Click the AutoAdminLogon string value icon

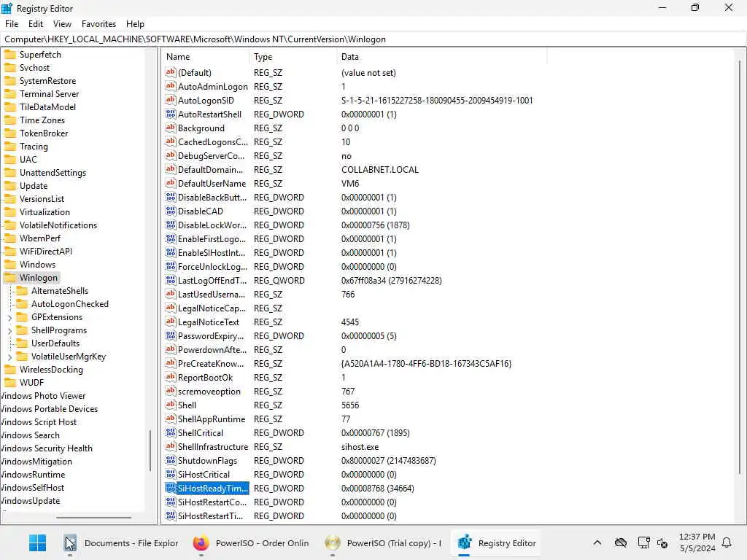click(171, 86)
